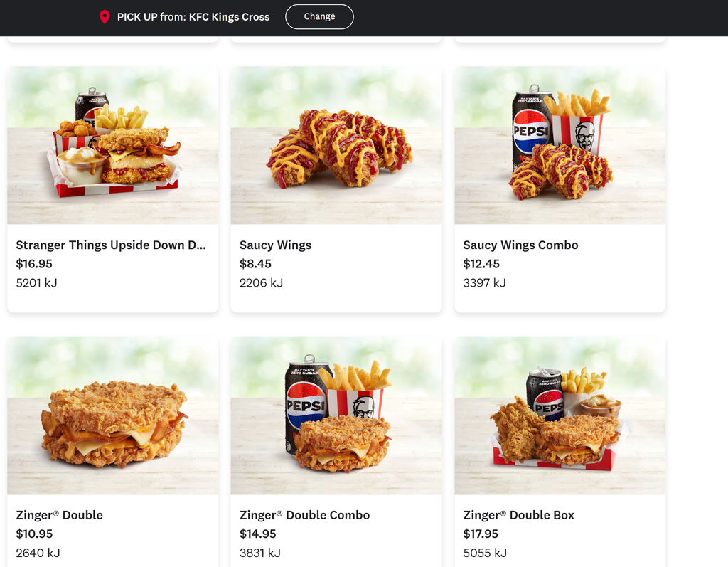
Task: Change the pick up store
Action: click(319, 17)
